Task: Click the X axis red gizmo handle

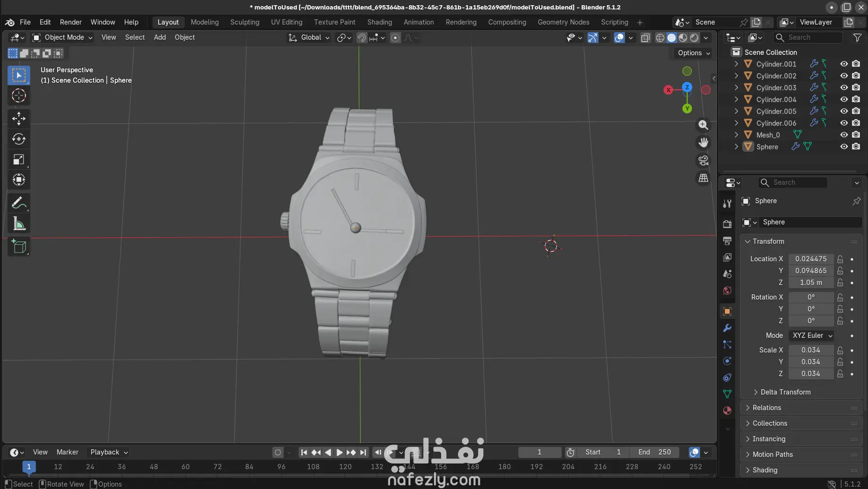Action: click(x=668, y=90)
